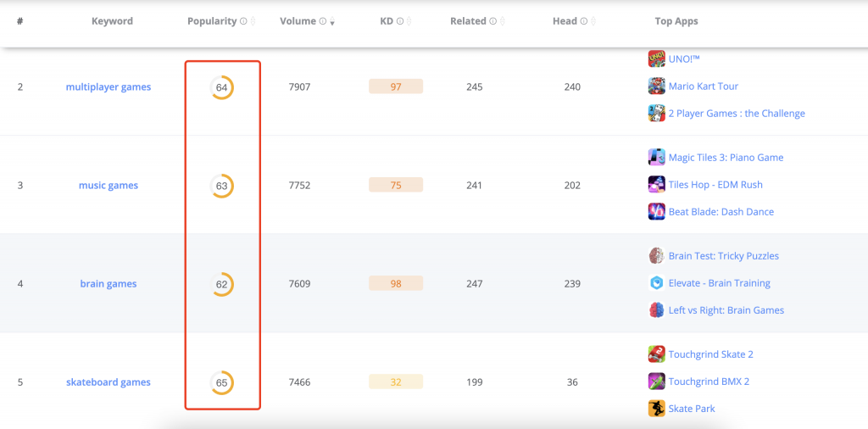Click the info icon beside Popularity header
This screenshot has height=429, width=868.
tap(243, 21)
